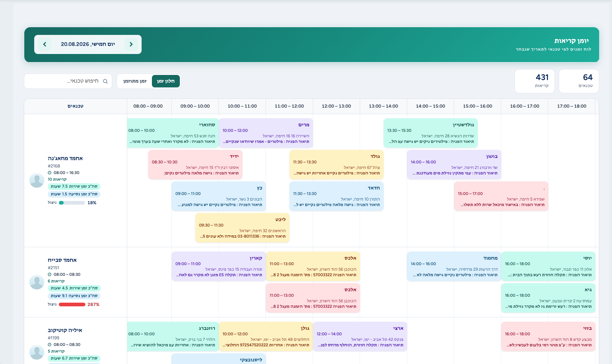Viewport: 612px width, 364px height.
Task: Switch to the חלון זמן view tab
Action: point(166,81)
